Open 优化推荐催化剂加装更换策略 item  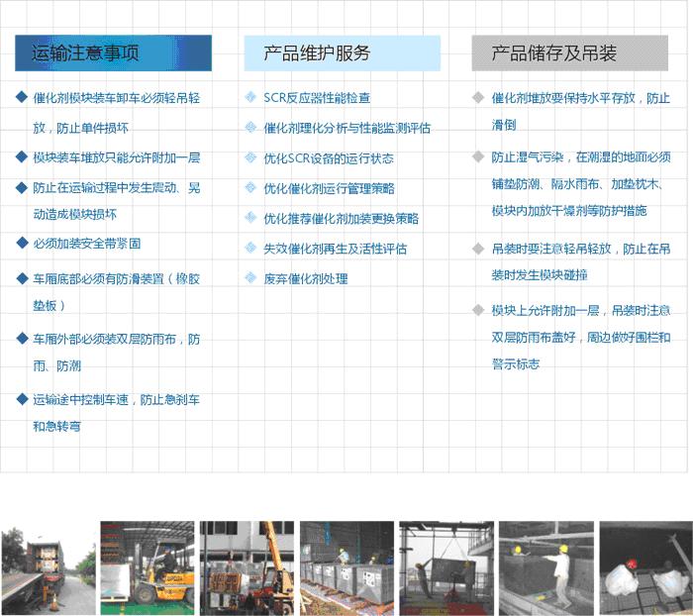coord(341,218)
